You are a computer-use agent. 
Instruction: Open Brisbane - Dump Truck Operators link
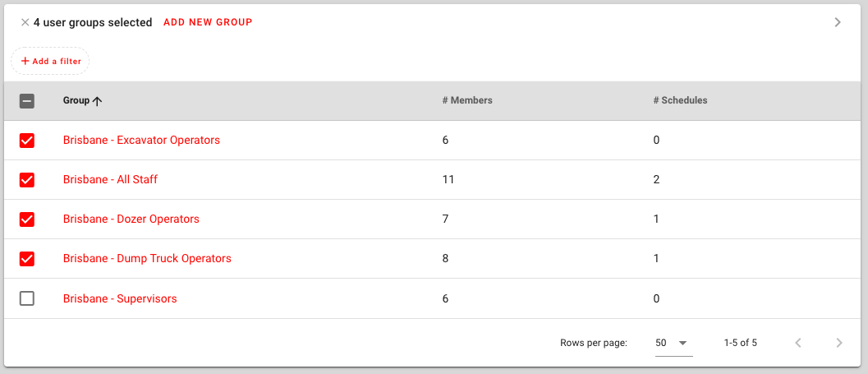tap(147, 258)
